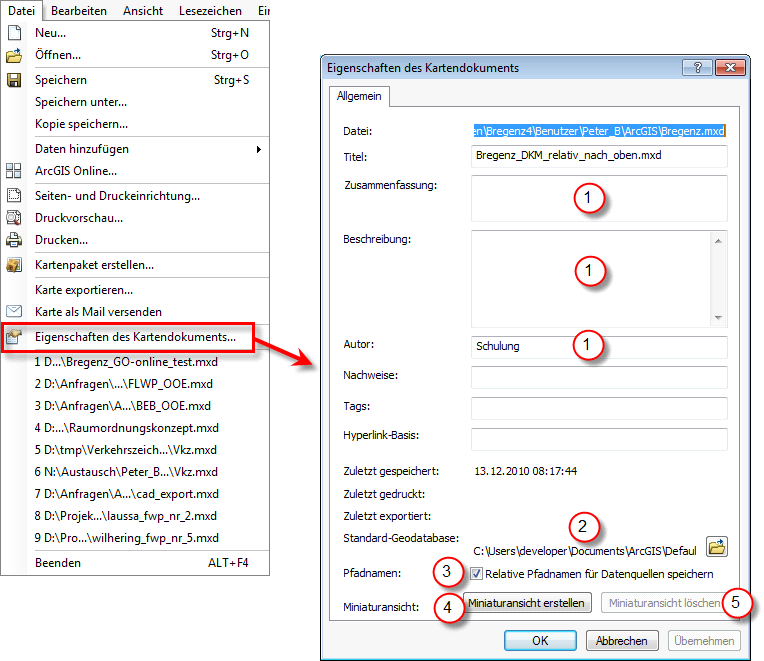This screenshot has height=661, width=764.
Task: Click the ArcGIS Online grid icon
Action: [x=14, y=171]
